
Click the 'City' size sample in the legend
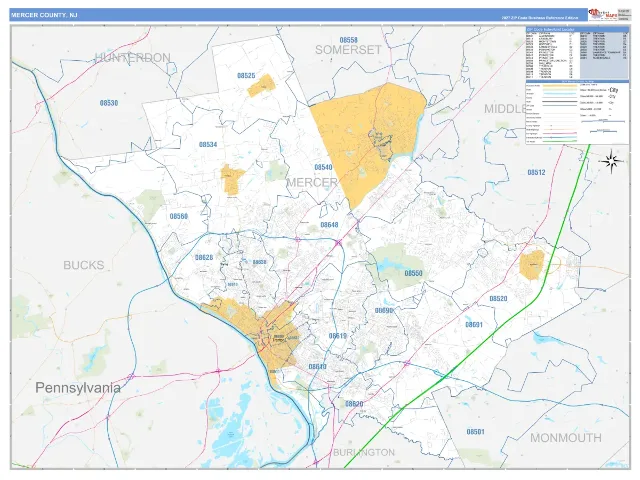coord(613,90)
